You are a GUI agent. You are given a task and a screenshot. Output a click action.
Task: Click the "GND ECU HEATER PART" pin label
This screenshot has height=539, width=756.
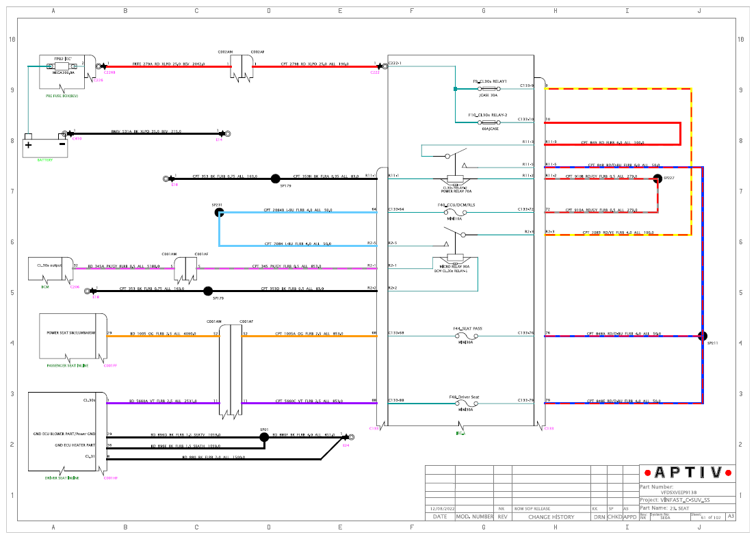(75, 445)
